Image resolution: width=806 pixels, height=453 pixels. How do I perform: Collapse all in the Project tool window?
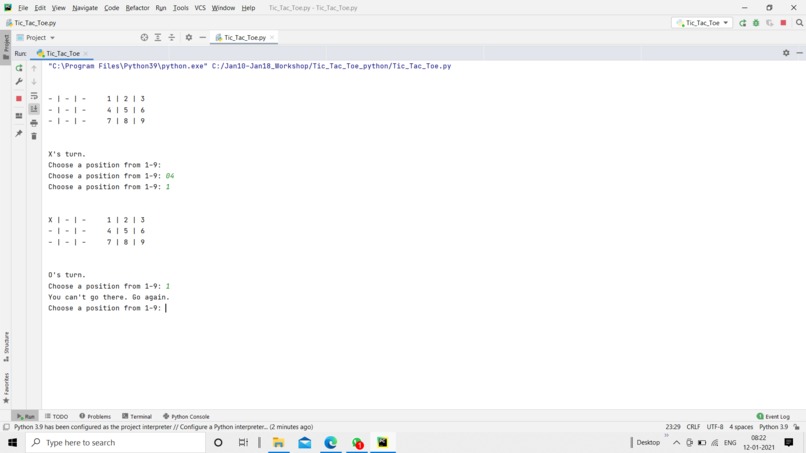click(x=172, y=38)
